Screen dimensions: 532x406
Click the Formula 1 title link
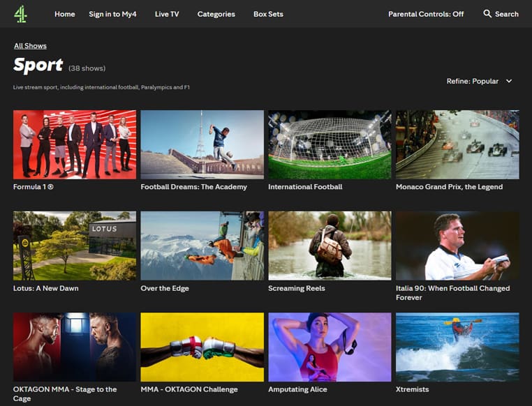click(34, 187)
